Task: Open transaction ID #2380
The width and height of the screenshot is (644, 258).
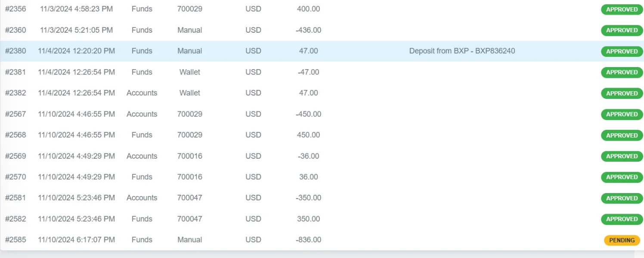Action: (15, 51)
